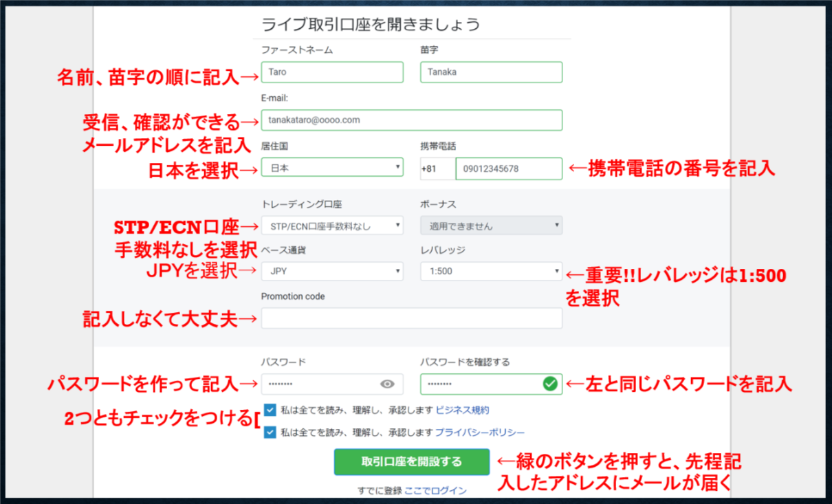Click the ファーストネーム field containing Taro
The height and width of the screenshot is (504, 832).
coord(332,72)
